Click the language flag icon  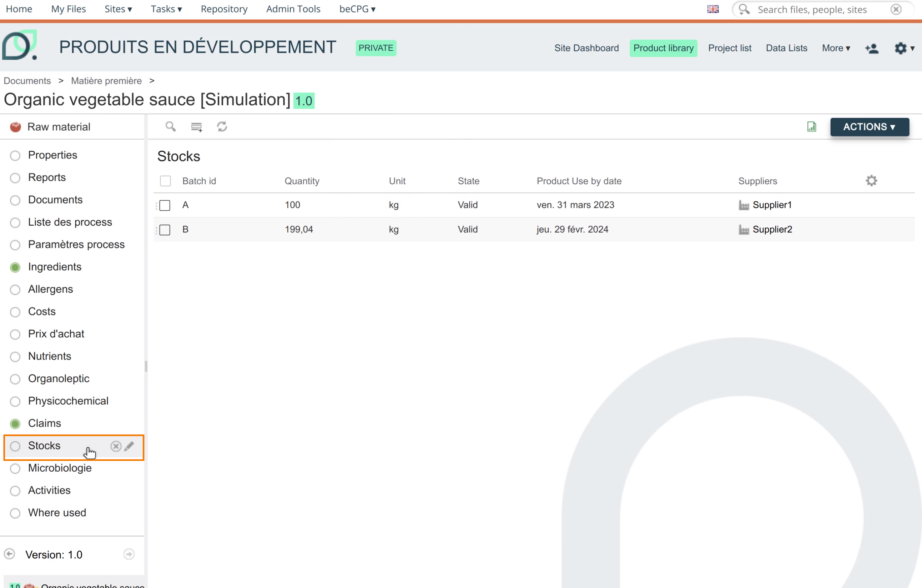712,9
